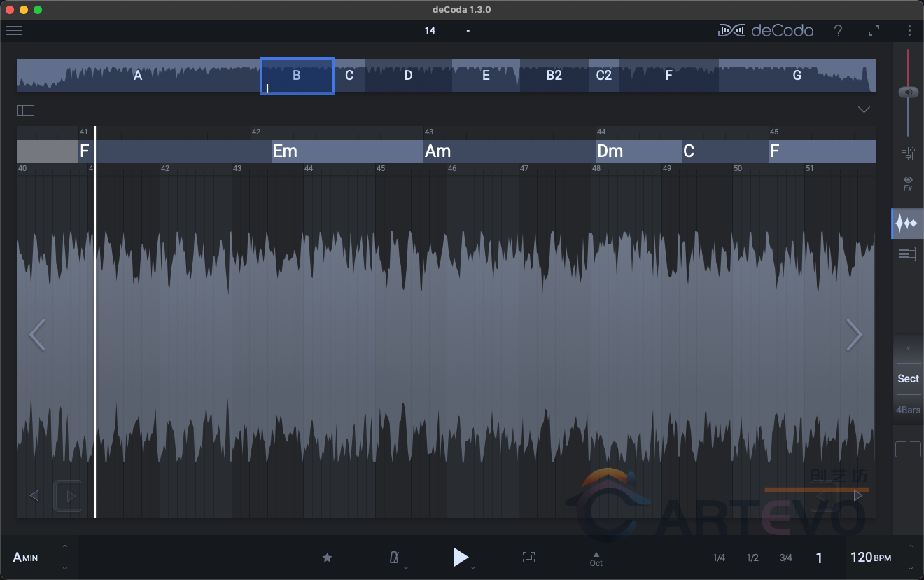Click the C chord block
The width and height of the screenshot is (924, 580).
coord(725,151)
